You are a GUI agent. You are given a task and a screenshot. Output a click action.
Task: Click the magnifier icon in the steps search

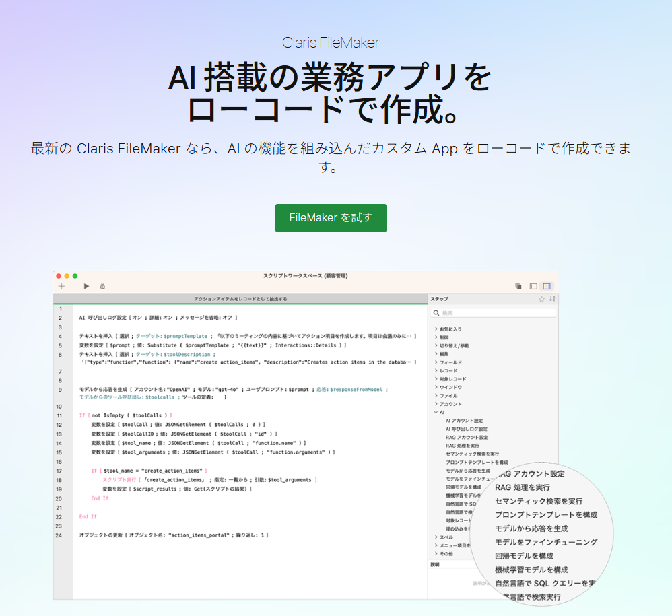coord(436,313)
